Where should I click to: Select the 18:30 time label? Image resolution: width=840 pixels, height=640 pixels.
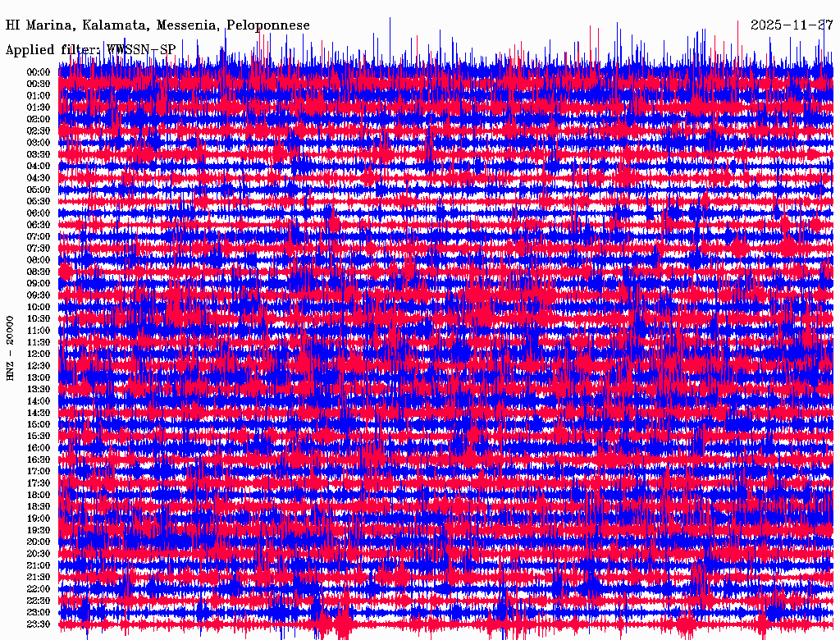click(x=39, y=507)
